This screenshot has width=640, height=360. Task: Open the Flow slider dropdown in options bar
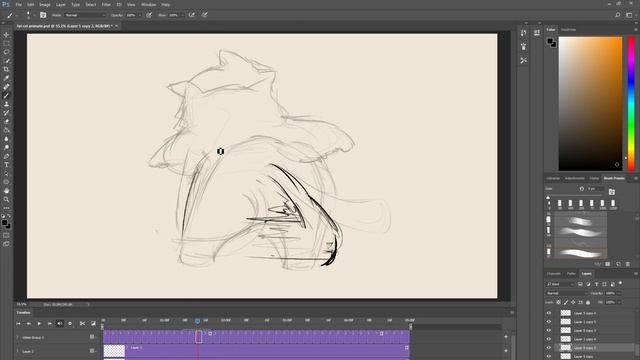182,15
